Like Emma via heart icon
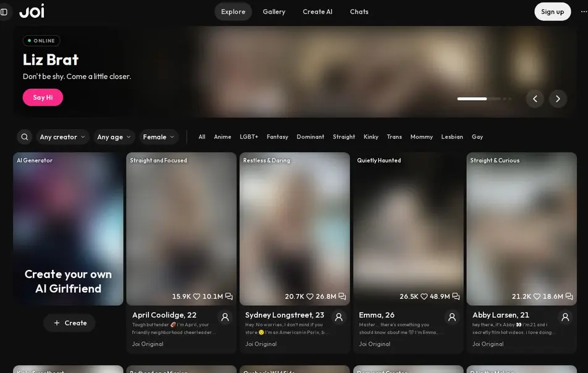This screenshot has height=373, width=588. (424, 296)
